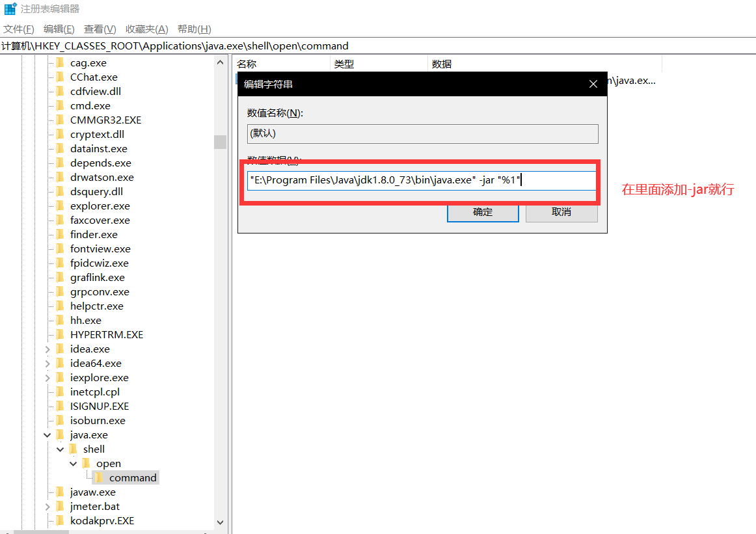Viewport: 756px width, 534px height.
Task: Select the javaw.exe registry key
Action: (x=92, y=492)
